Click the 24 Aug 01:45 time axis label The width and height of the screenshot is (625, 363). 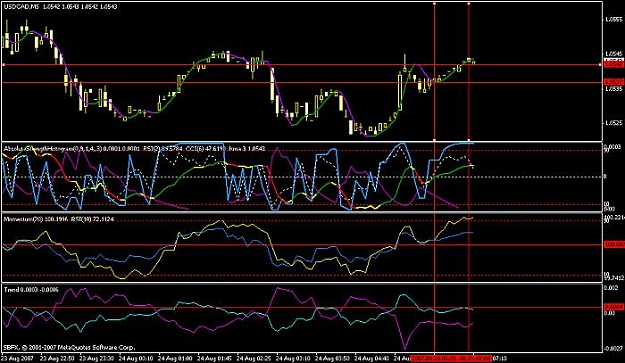click(213, 358)
